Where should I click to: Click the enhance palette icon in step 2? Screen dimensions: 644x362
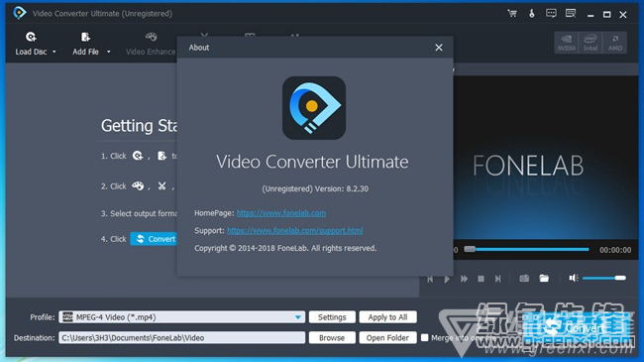[138, 185]
